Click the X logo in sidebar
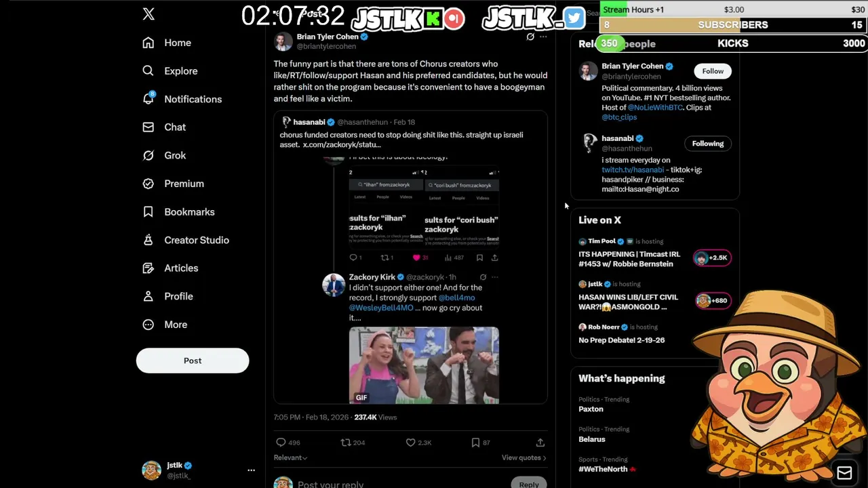This screenshot has width=868, height=488. pos(149,14)
